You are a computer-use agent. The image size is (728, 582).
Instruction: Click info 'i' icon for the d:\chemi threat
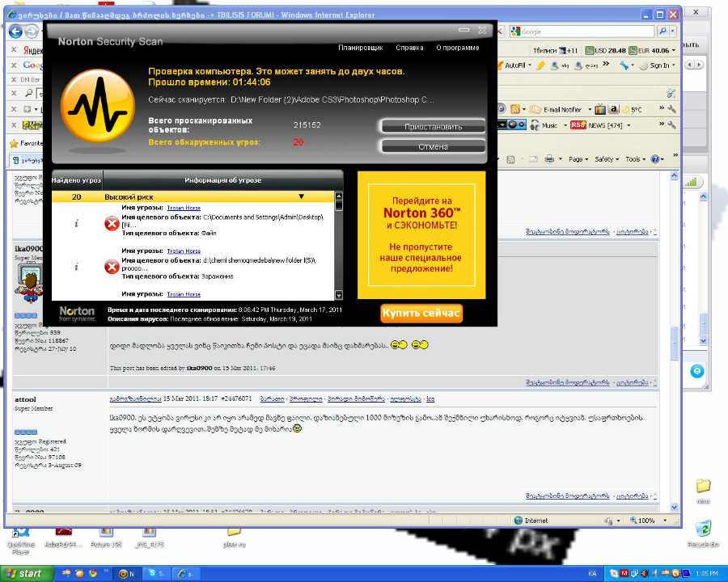76,267
